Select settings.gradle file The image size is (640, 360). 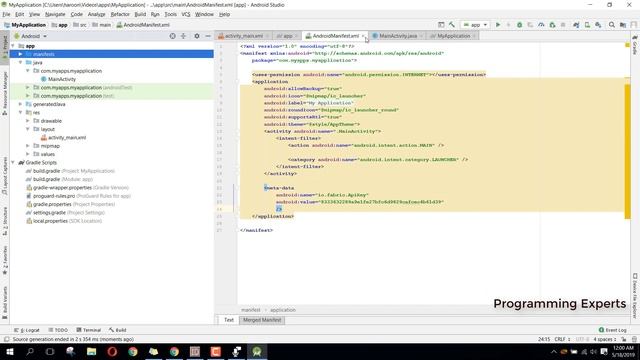(x=65, y=213)
